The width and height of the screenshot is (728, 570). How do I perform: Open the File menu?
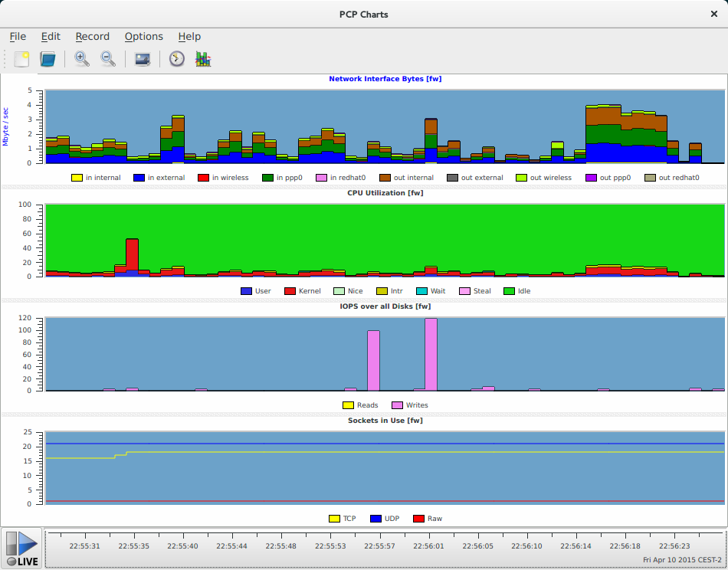(18, 36)
